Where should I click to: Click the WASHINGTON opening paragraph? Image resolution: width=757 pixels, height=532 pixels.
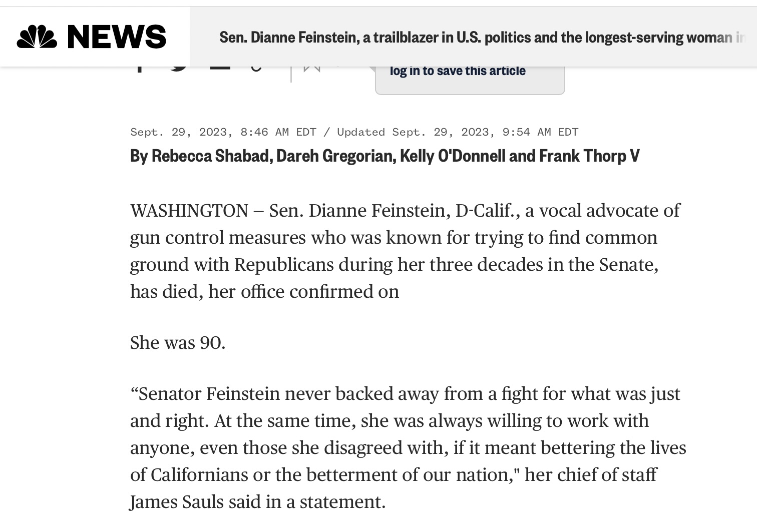pos(405,251)
